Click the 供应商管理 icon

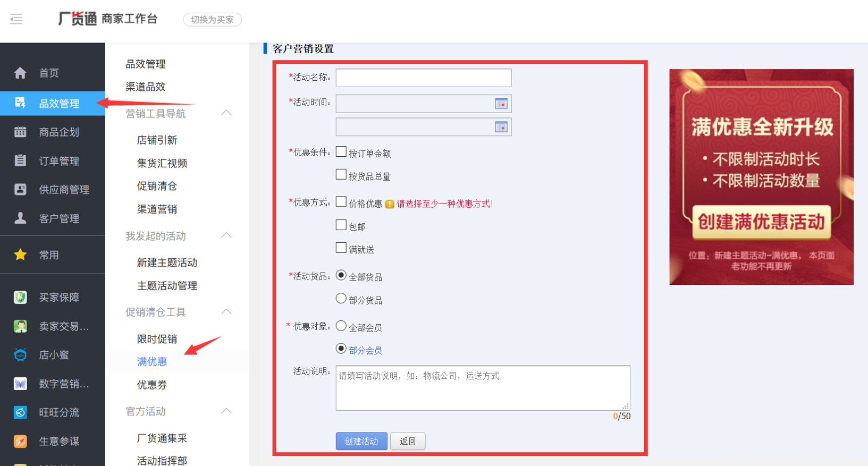[20, 189]
